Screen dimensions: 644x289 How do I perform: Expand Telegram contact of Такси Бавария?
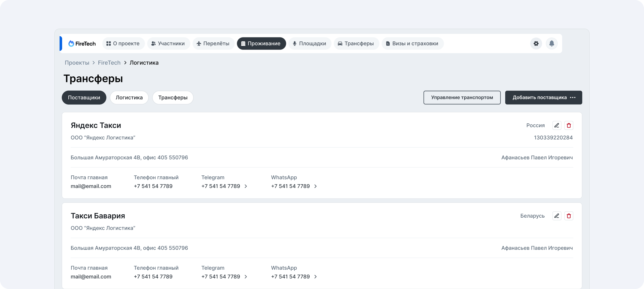pyautogui.click(x=246, y=277)
